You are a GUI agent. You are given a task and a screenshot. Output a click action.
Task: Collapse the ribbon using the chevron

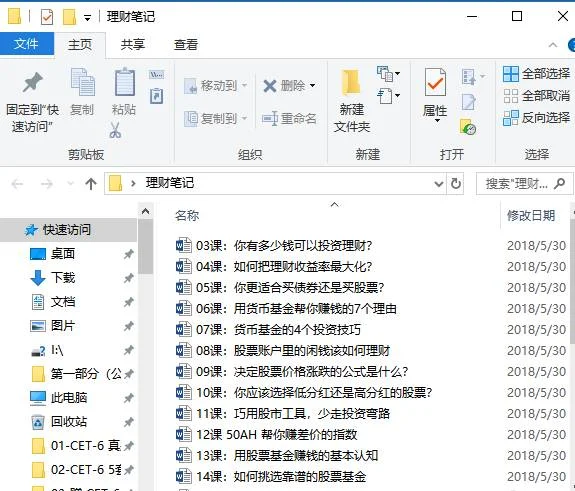click(553, 45)
